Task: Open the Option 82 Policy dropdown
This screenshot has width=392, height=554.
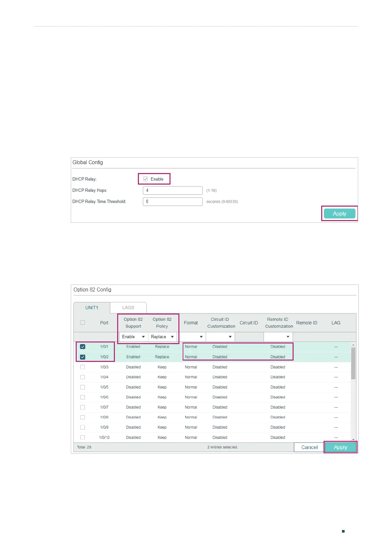Action: [x=162, y=337]
